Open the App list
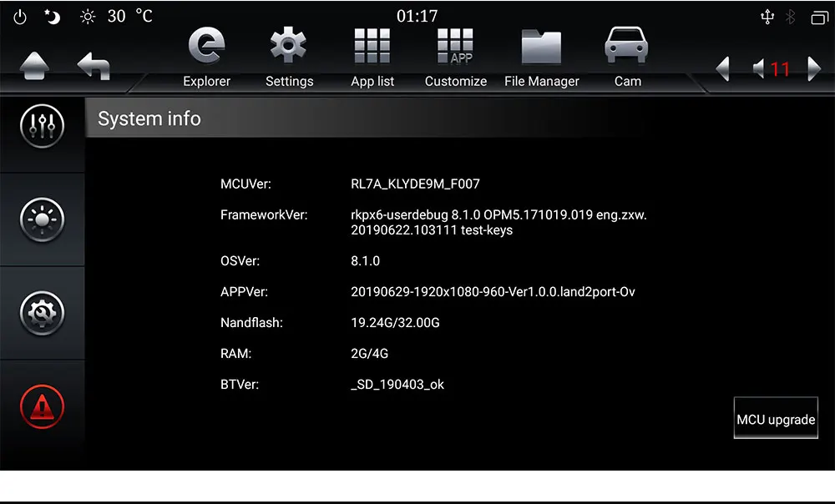 coord(372,57)
